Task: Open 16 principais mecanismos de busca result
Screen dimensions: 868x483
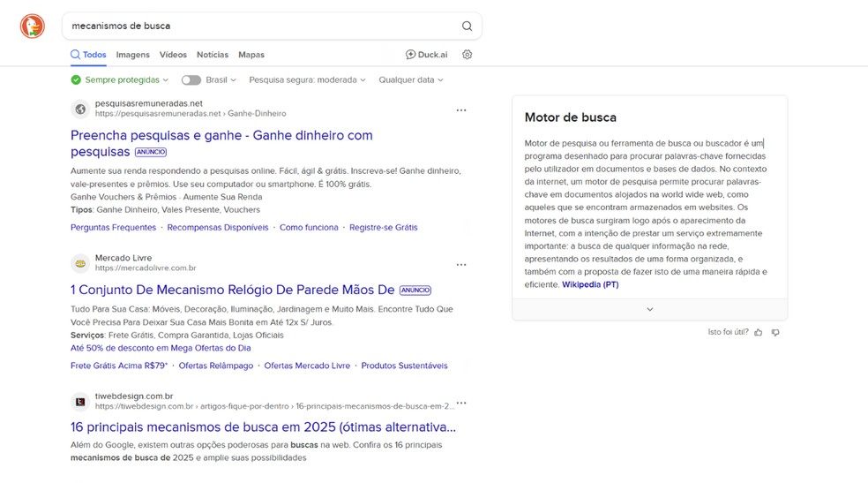Action: (264, 427)
